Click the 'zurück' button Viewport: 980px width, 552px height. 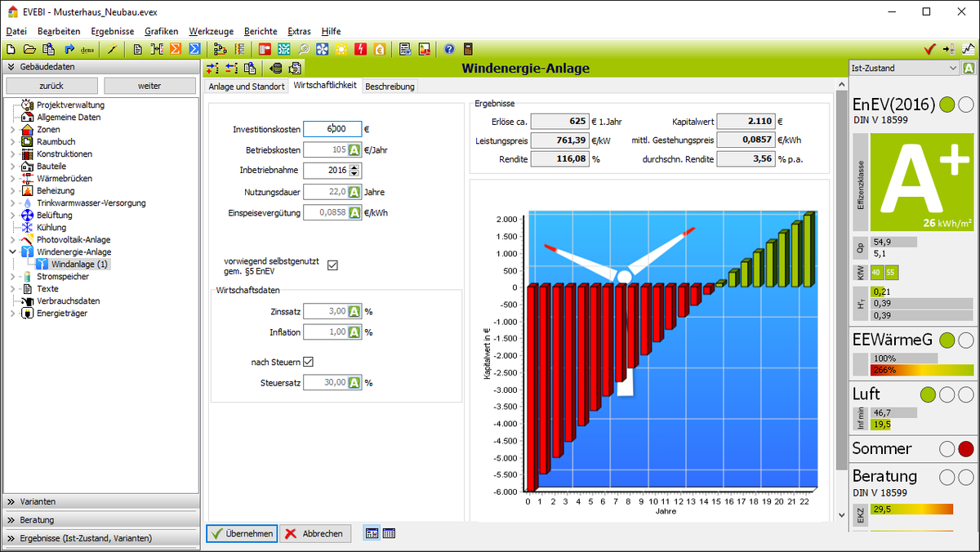click(51, 86)
